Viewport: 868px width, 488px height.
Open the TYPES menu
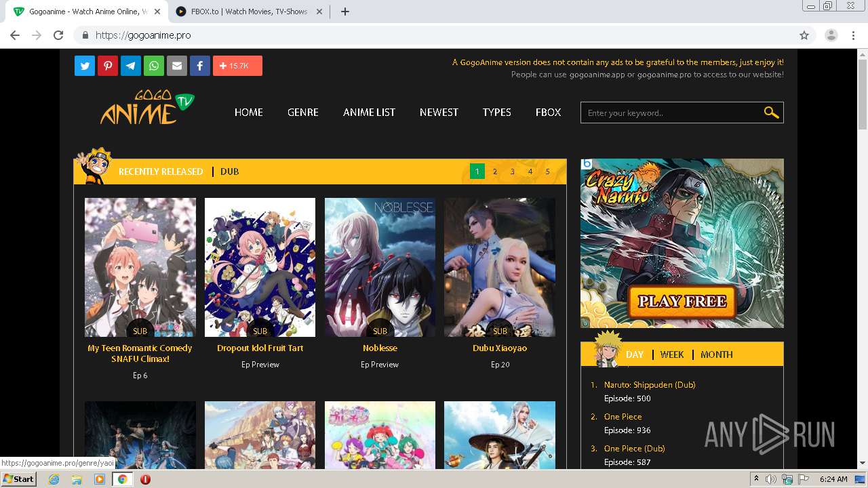point(497,113)
